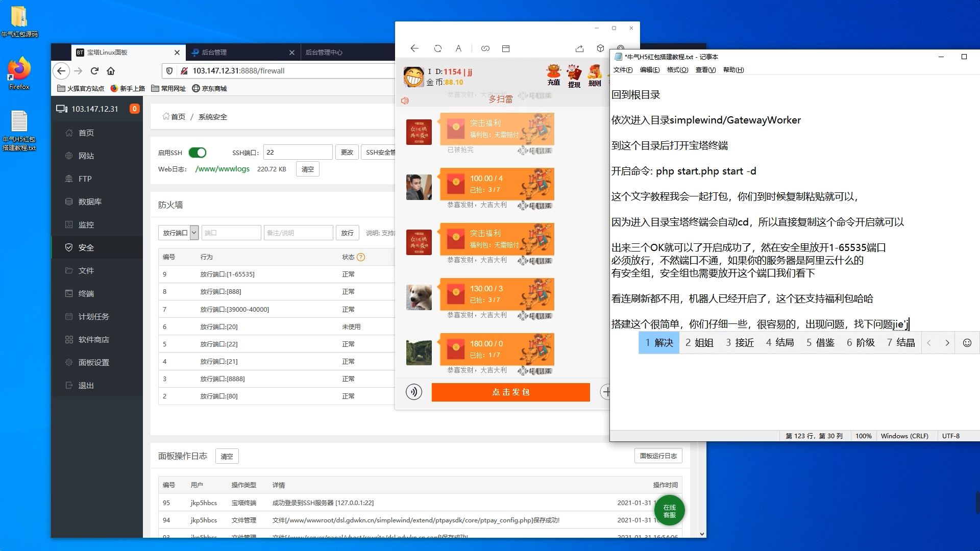Go to the next IME candidate page arrow

click(x=947, y=343)
